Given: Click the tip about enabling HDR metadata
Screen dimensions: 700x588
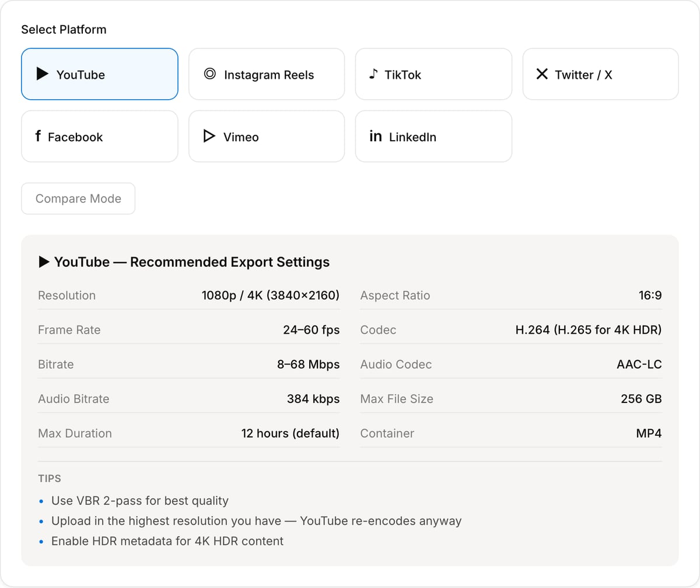Looking at the screenshot, I should click(x=167, y=541).
